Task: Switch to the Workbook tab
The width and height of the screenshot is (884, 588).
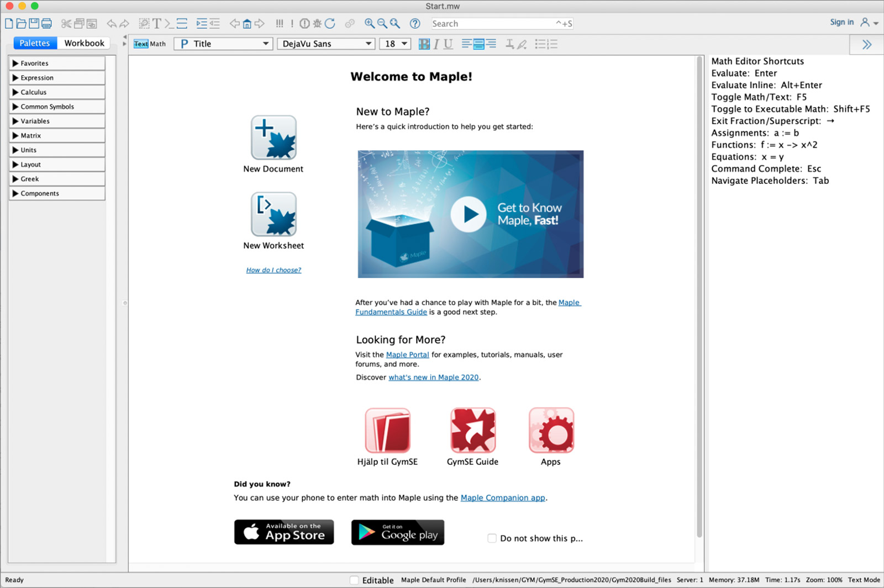Action: 84,43
